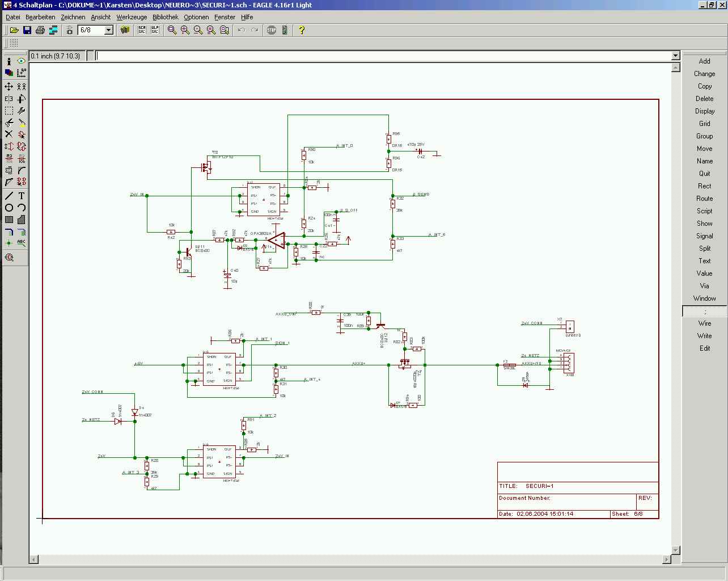Click Write in the right command menu
Image resolution: width=728 pixels, height=581 pixels.
(704, 336)
